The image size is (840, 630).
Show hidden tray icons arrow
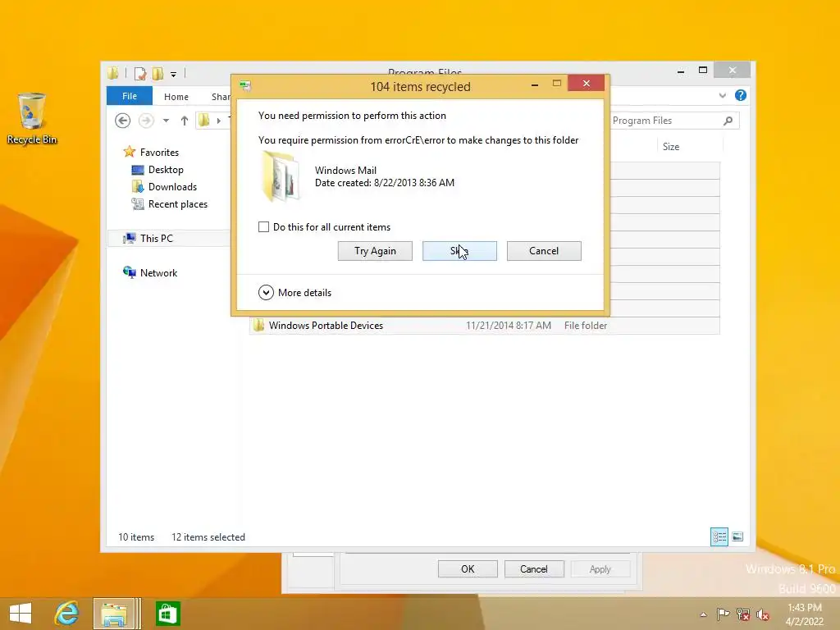703,614
